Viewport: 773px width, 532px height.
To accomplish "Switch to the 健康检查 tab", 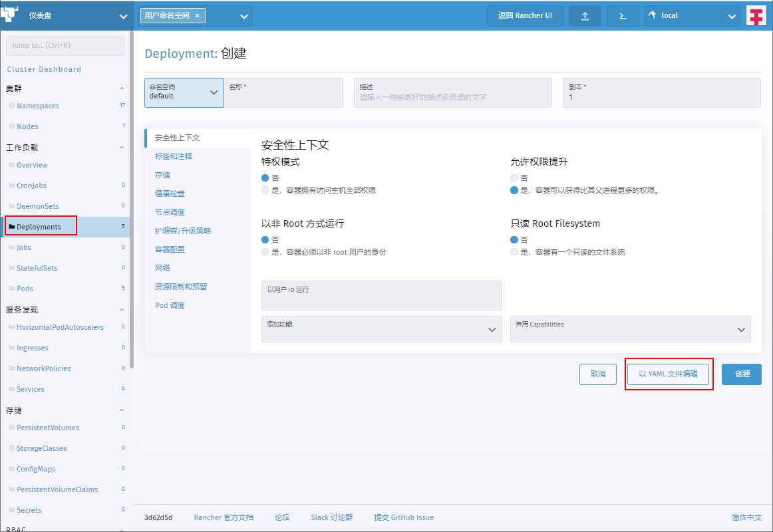I will pos(170,194).
